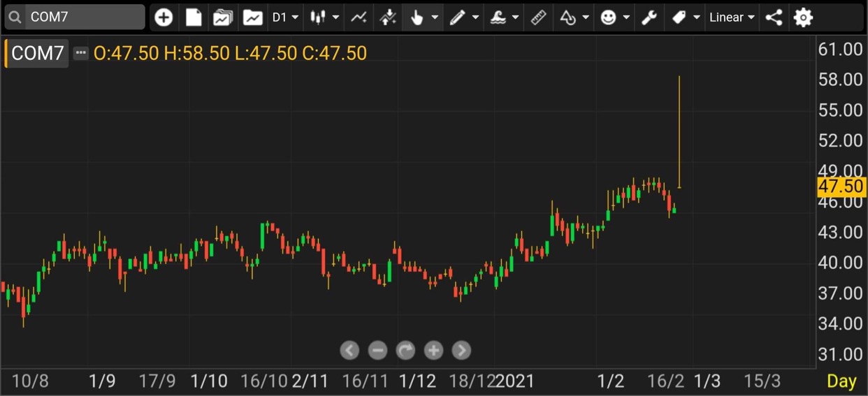Click the 1/12 date axis label
The image size is (868, 396).
[x=417, y=381]
